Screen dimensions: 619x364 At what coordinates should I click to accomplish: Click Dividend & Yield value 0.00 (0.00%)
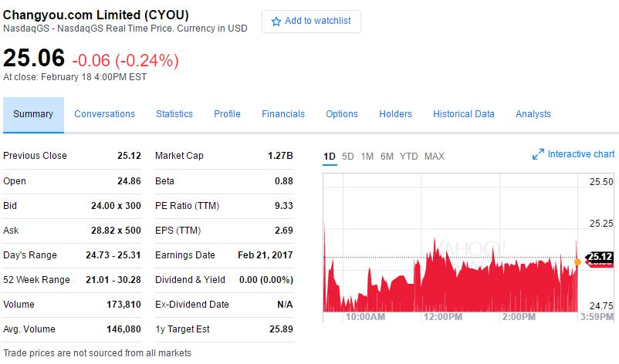(266, 280)
